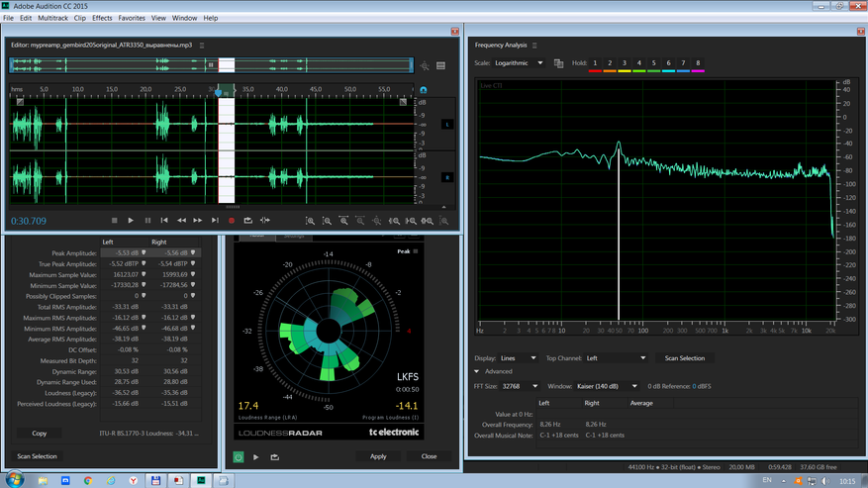Toggle Loudness Radar preview loop icon
The height and width of the screenshot is (488, 868).
(274, 457)
